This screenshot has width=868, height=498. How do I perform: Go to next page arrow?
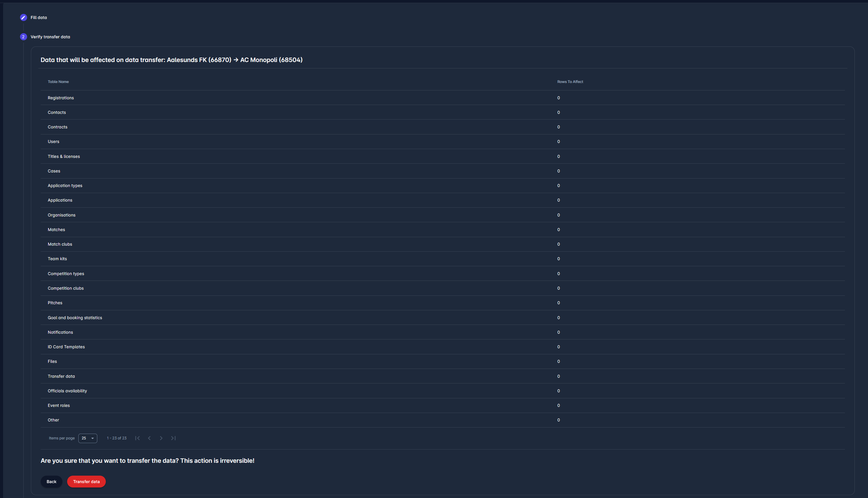coord(161,438)
